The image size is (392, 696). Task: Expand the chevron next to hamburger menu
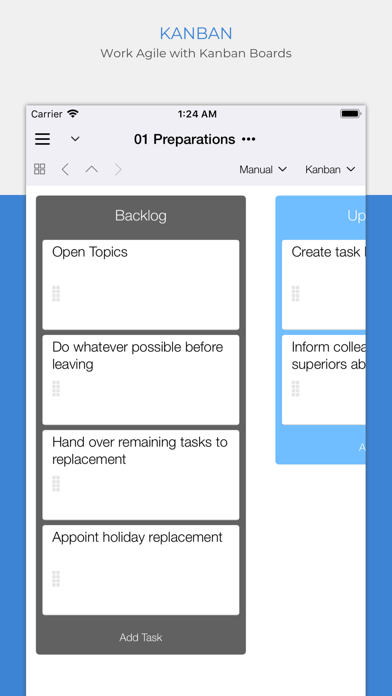tap(75, 139)
